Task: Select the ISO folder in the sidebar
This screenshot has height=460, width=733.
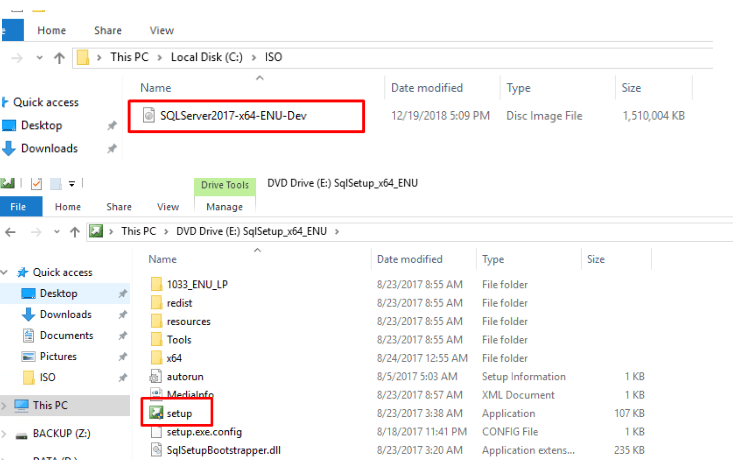Action: [x=48, y=378]
